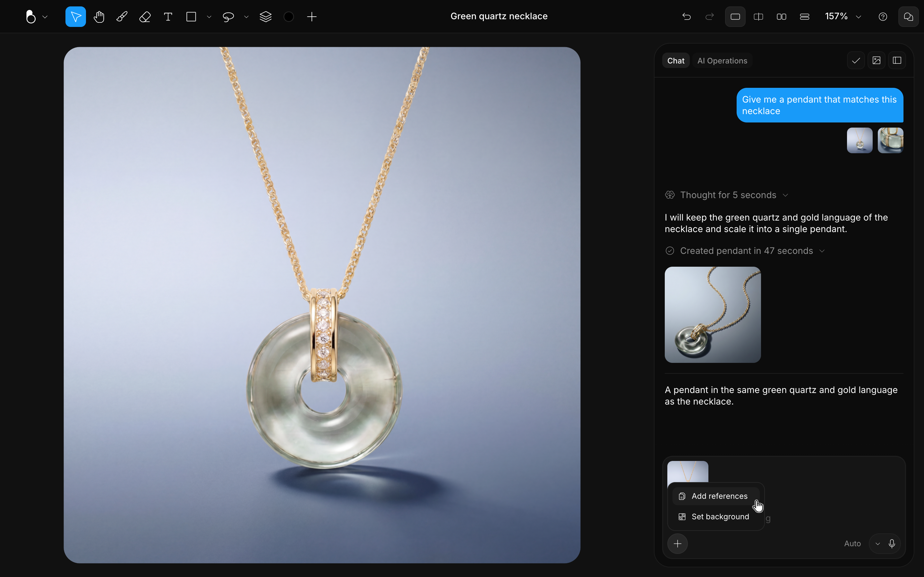Switch to single canvas view mode

pyautogui.click(x=735, y=17)
